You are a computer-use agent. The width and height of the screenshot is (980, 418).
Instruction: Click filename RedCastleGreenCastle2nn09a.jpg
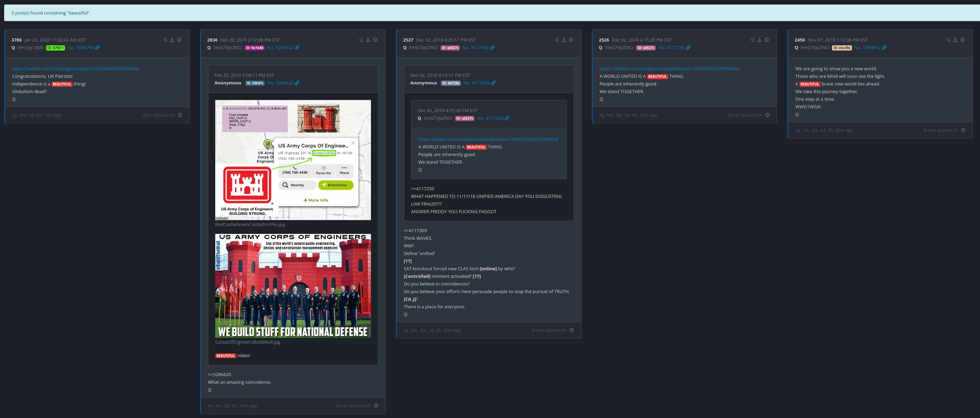click(249, 225)
